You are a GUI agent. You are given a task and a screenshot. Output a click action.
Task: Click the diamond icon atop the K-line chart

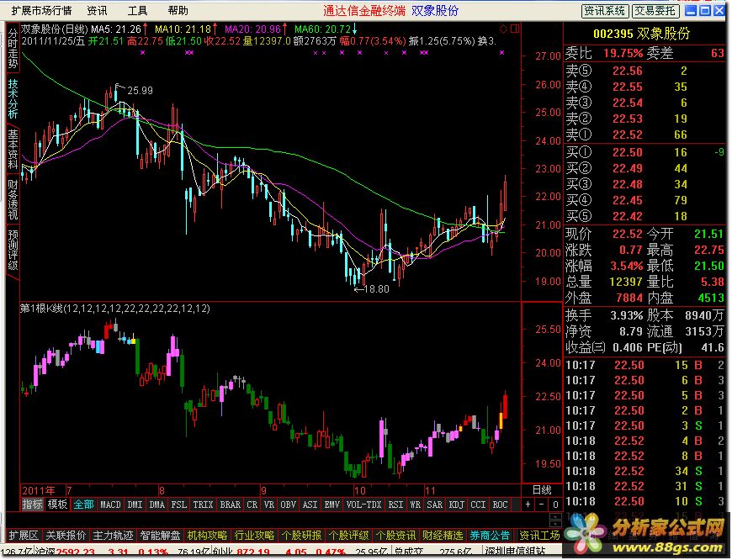click(x=504, y=29)
